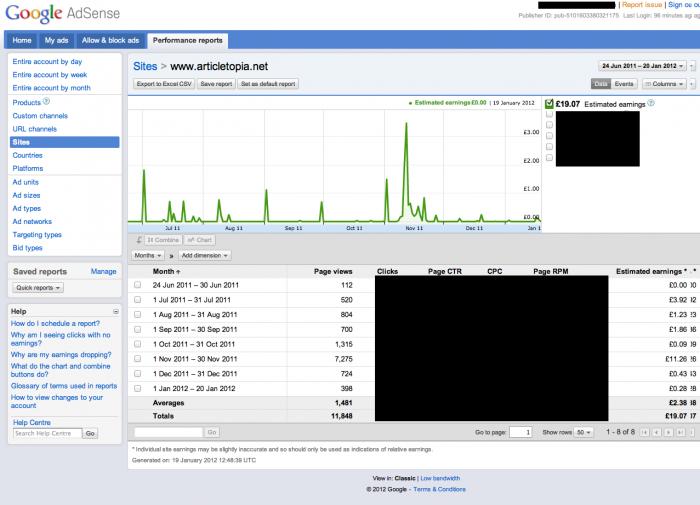Click the double arrow between Months and Add dimension
700x505 pixels.
click(x=171, y=256)
